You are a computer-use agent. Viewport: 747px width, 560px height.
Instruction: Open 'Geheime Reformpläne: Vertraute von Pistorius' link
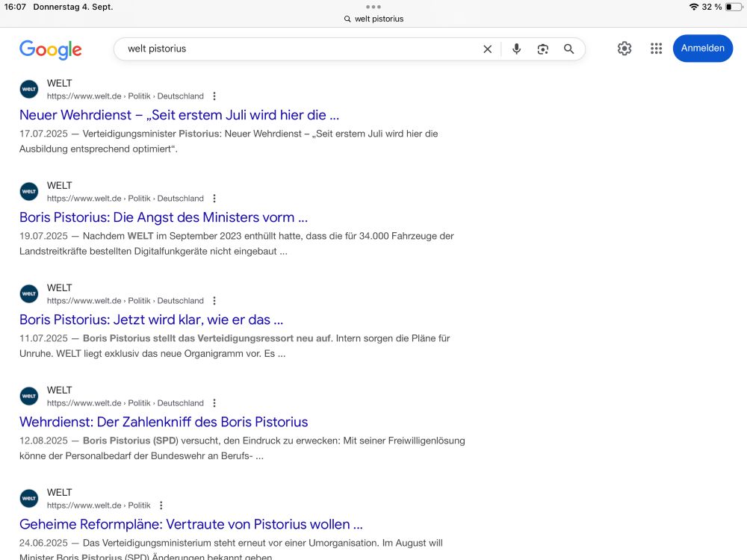[x=191, y=524]
